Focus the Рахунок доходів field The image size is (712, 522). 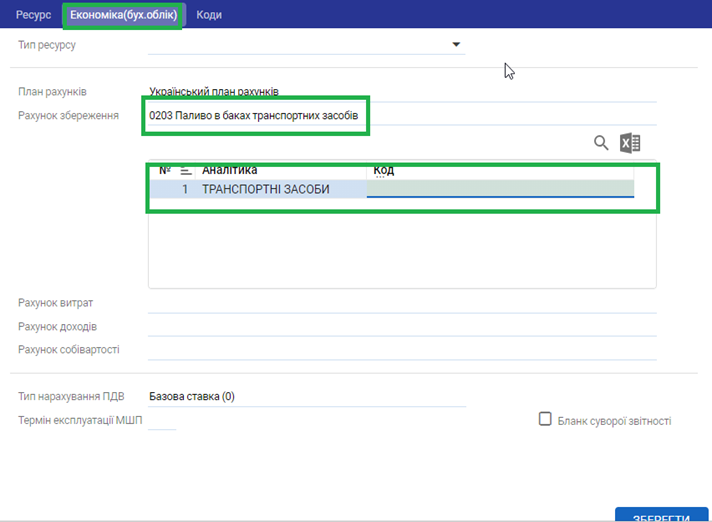(400, 327)
